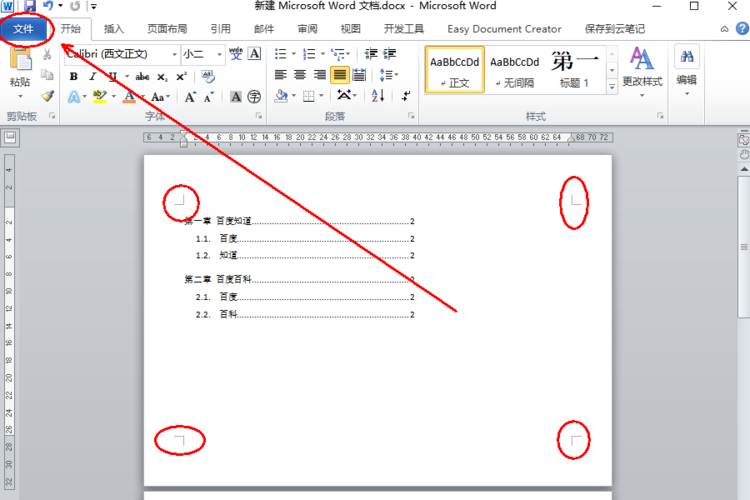Click the Redo icon in title bar
Image resolution: width=750 pixels, height=500 pixels.
click(x=75, y=6)
